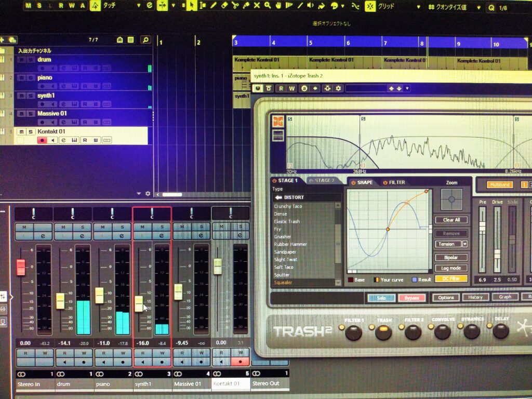Open plugin settings gear in Trash 2 header

(x=338, y=88)
